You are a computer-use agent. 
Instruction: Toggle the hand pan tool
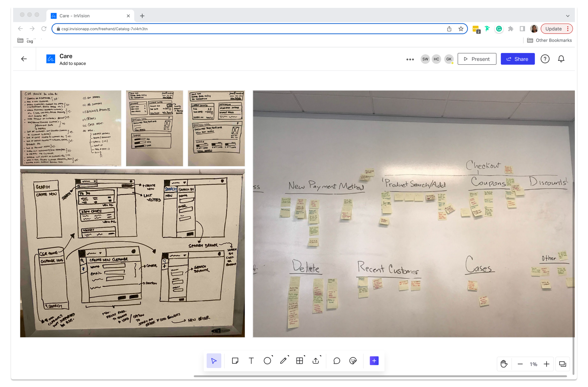pyautogui.click(x=504, y=364)
